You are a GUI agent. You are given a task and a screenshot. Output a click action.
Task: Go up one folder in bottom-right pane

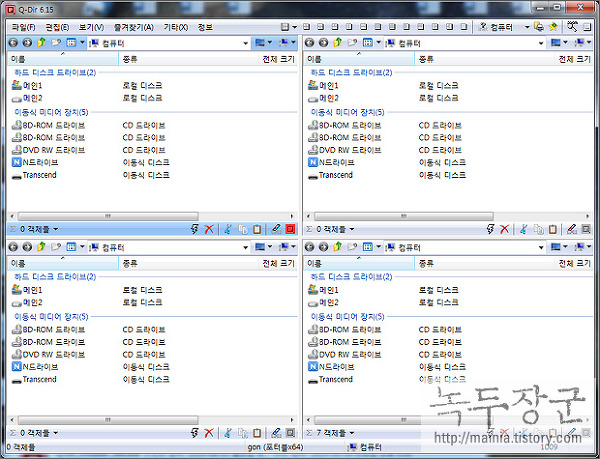338,247
